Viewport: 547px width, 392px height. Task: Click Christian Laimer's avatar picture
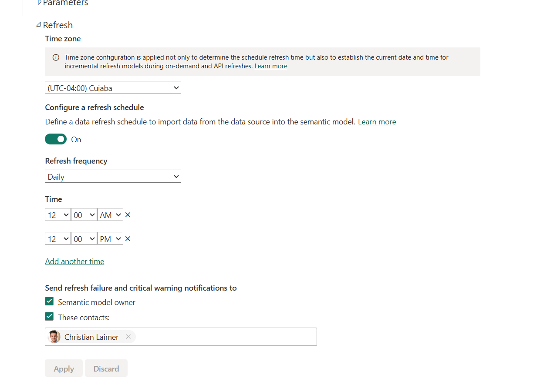click(54, 337)
